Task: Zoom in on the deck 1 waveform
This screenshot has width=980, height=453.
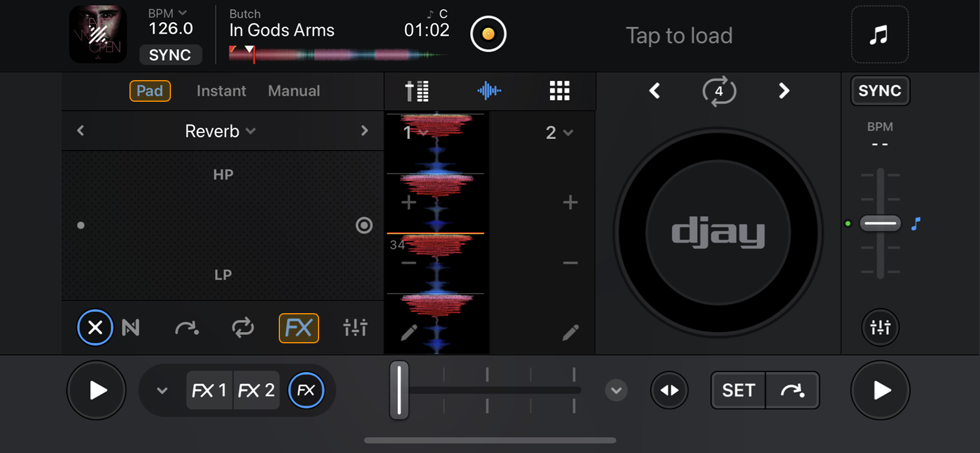Action: pyautogui.click(x=409, y=202)
